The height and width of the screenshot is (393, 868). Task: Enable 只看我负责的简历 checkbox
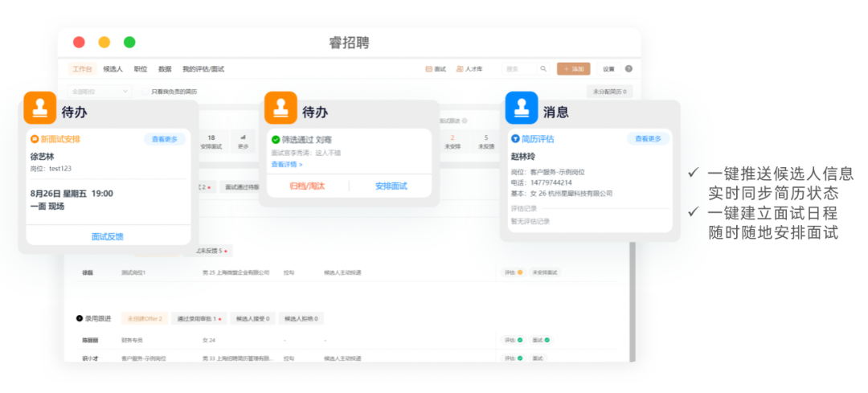(x=145, y=92)
